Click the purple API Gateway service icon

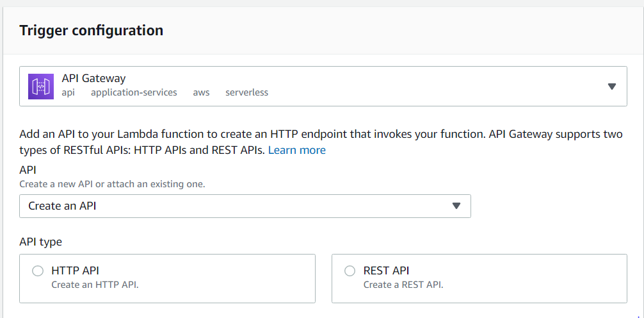coord(41,86)
